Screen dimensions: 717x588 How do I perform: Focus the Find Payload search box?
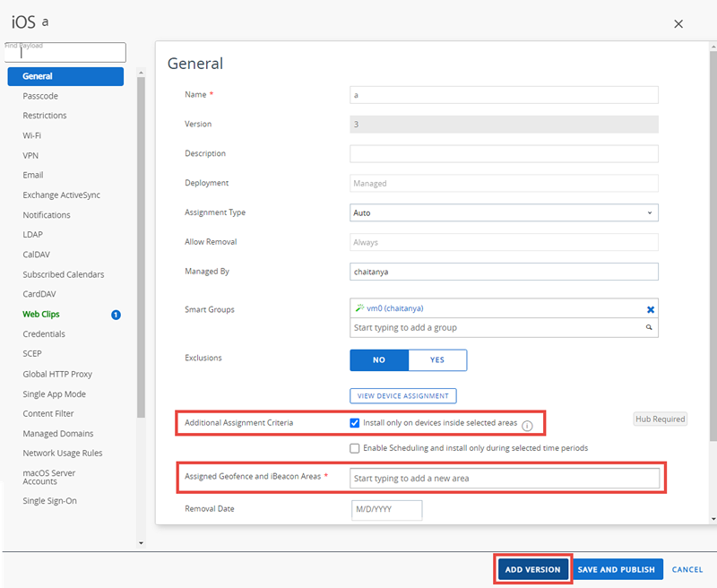[65, 53]
